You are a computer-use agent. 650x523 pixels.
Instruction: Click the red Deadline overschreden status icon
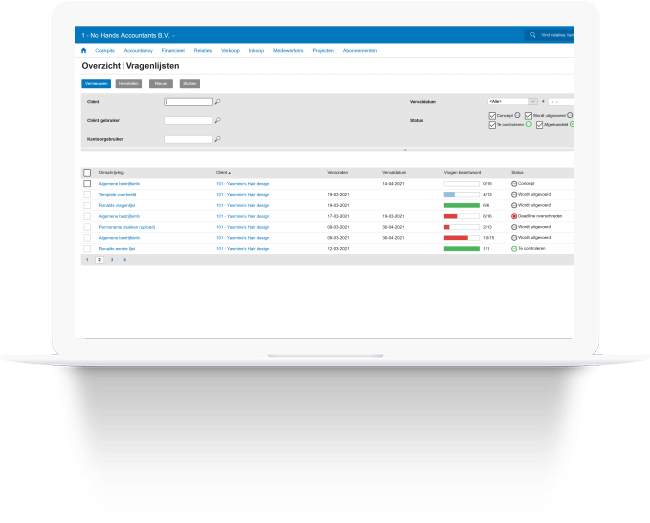click(514, 216)
